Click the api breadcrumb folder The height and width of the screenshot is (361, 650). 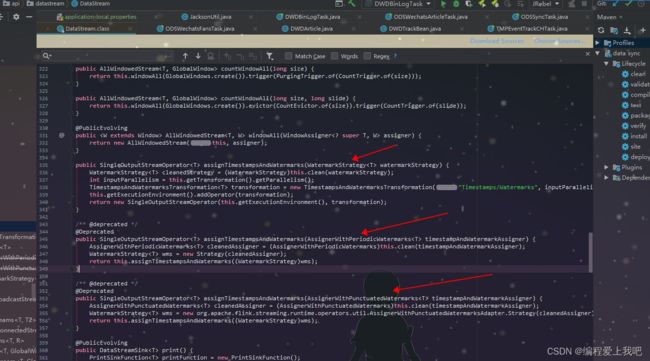12,4
